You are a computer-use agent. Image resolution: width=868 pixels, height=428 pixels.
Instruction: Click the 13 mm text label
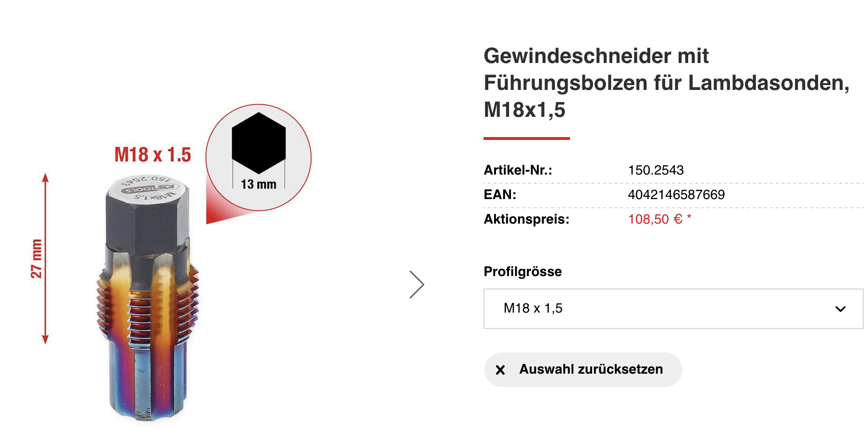click(x=259, y=184)
